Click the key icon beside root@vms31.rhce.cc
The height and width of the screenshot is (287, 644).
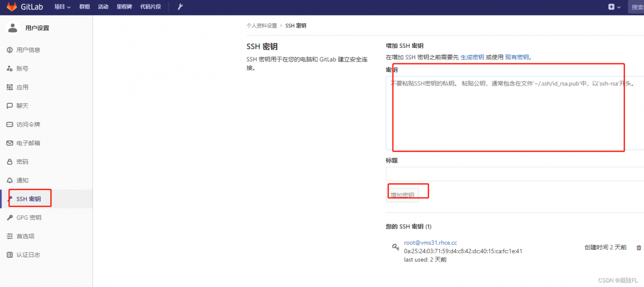pos(395,247)
